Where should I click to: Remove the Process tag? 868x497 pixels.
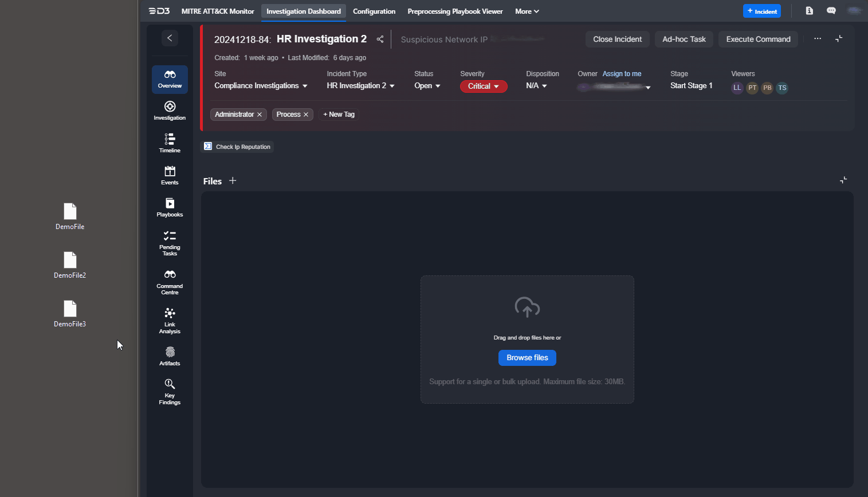(306, 114)
